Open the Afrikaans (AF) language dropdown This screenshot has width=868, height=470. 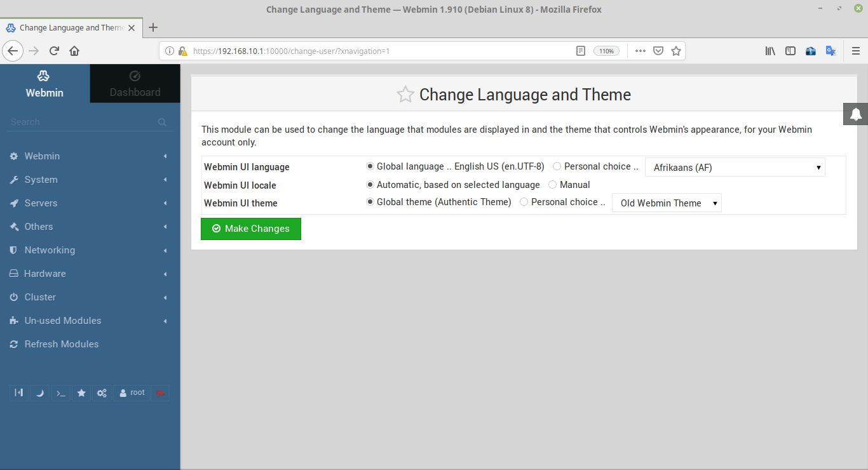coord(735,168)
